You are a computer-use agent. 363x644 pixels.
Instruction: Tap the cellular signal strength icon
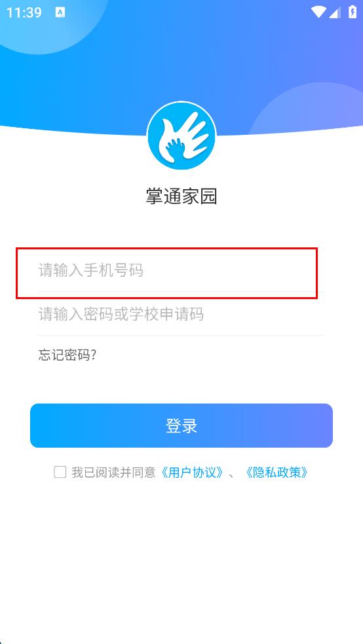pyautogui.click(x=335, y=12)
